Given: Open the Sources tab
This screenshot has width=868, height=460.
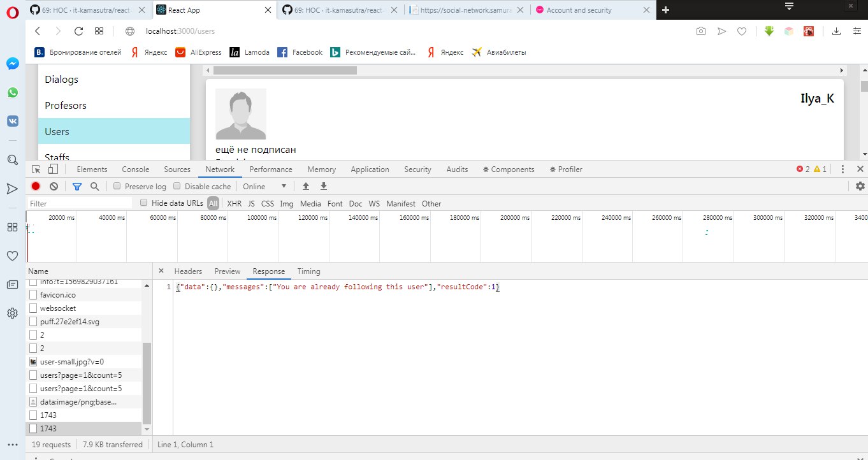Looking at the screenshot, I should click(x=177, y=169).
